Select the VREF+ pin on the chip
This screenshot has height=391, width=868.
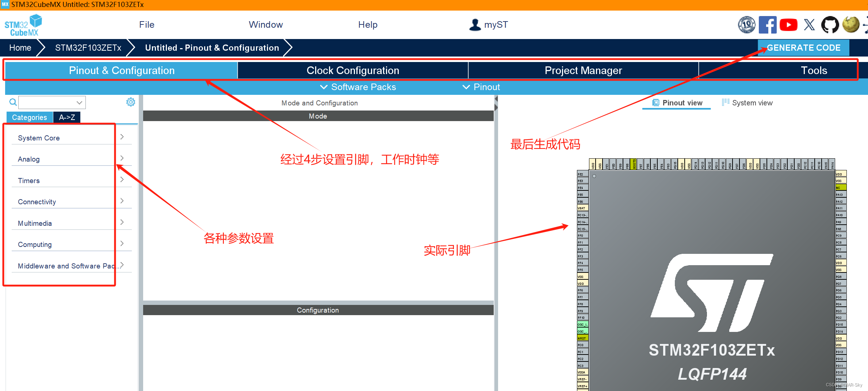(x=582, y=386)
